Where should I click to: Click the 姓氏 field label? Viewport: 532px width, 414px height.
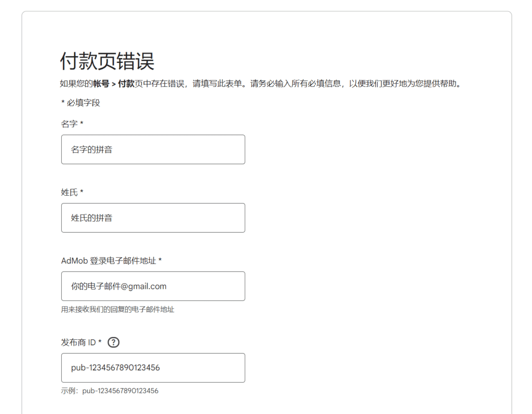tap(69, 192)
